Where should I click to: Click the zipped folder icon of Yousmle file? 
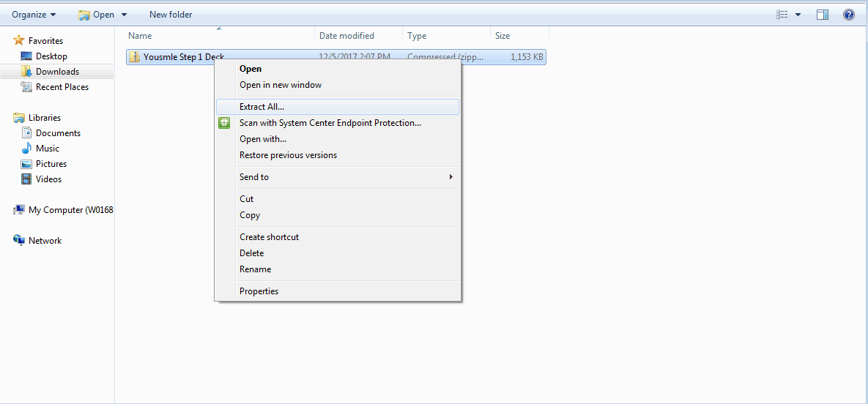click(x=135, y=56)
